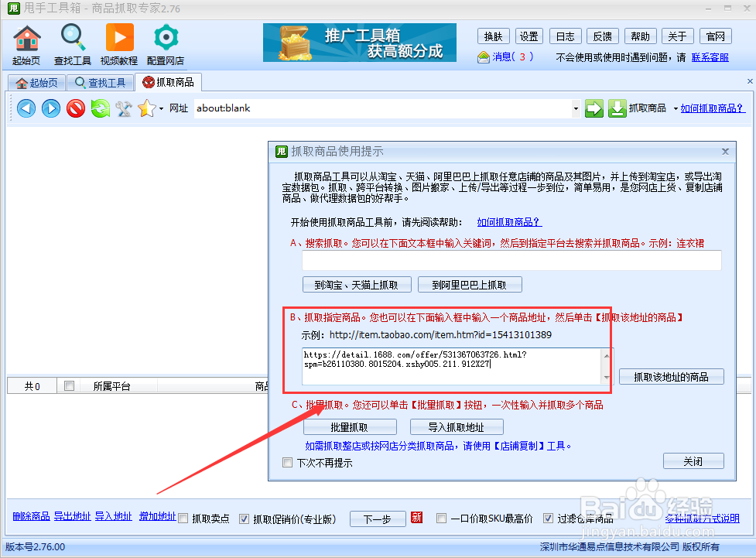
Task: Close the current tab with the blue X
Action: (x=750, y=81)
